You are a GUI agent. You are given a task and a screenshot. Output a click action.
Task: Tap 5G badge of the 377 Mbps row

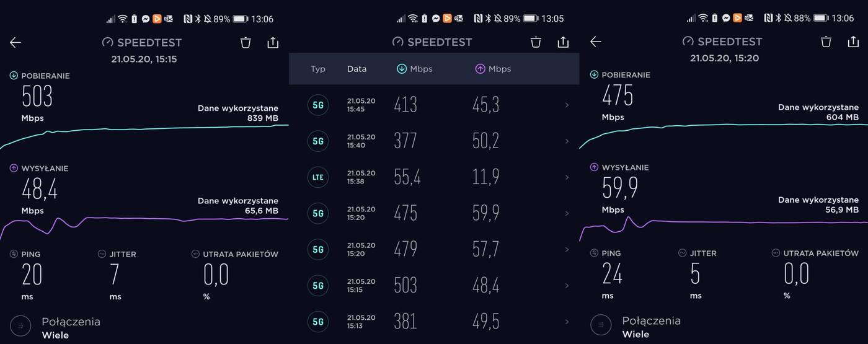[318, 141]
